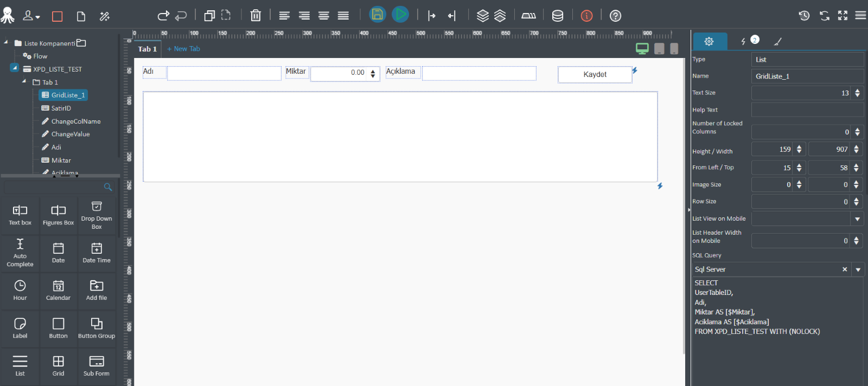Click the align-to-left-edge arrow icon

tap(432, 16)
